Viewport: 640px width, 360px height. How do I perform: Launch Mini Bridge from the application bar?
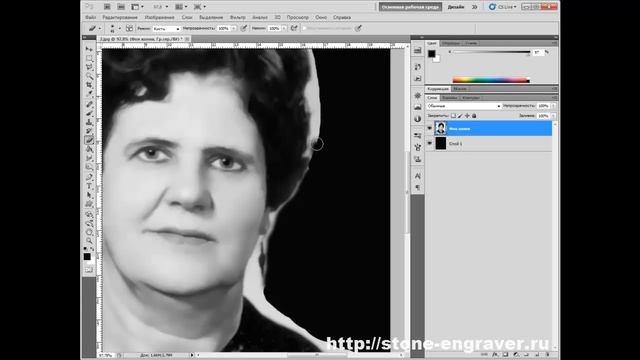pos(121,7)
